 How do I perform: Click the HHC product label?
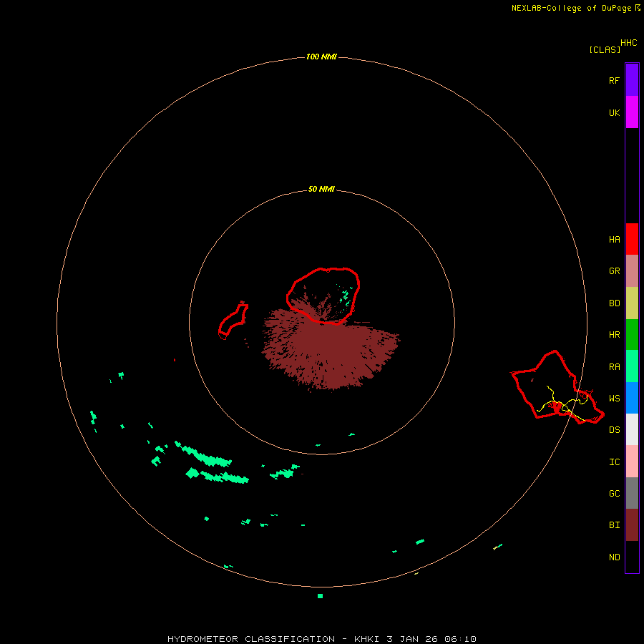tap(629, 43)
